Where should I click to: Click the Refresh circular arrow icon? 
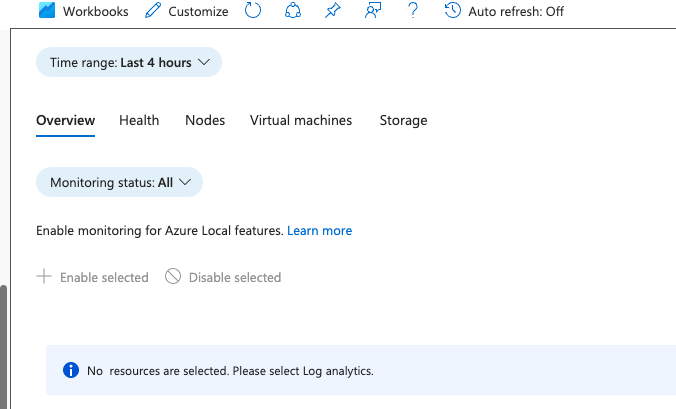pyautogui.click(x=253, y=11)
